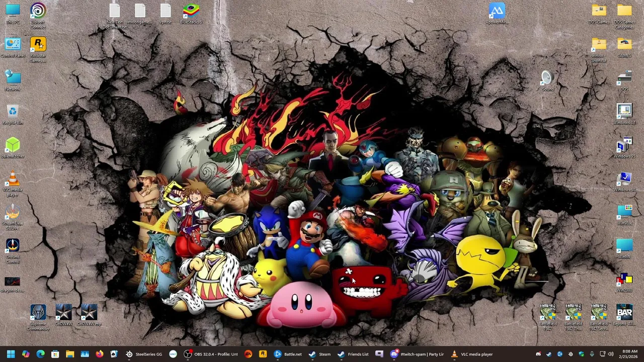Select the Sound desktop shortcut
Image resolution: width=644 pixels, height=362 pixels.
point(547,81)
